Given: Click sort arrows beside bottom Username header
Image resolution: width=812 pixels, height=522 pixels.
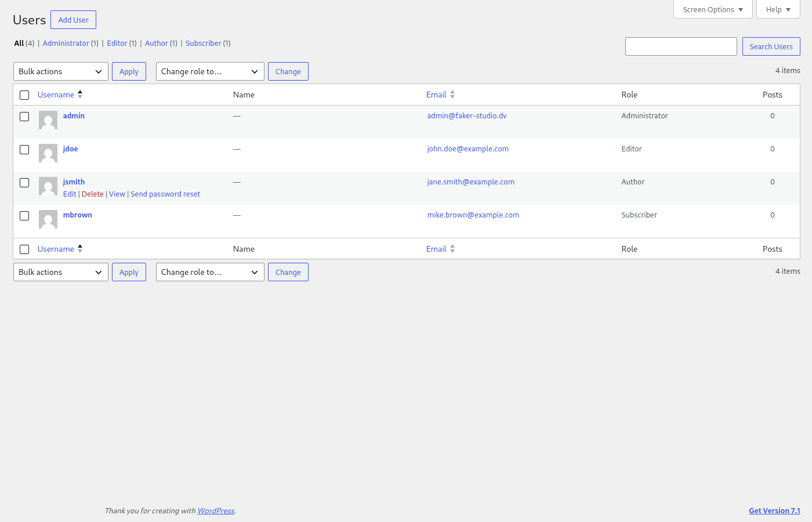Looking at the screenshot, I should click(80, 249).
